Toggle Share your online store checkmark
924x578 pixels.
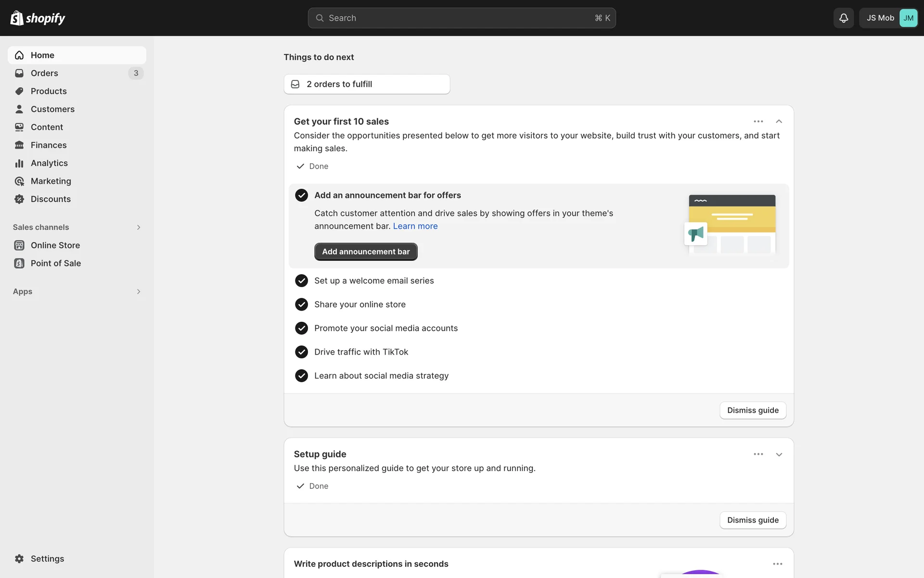coord(301,304)
